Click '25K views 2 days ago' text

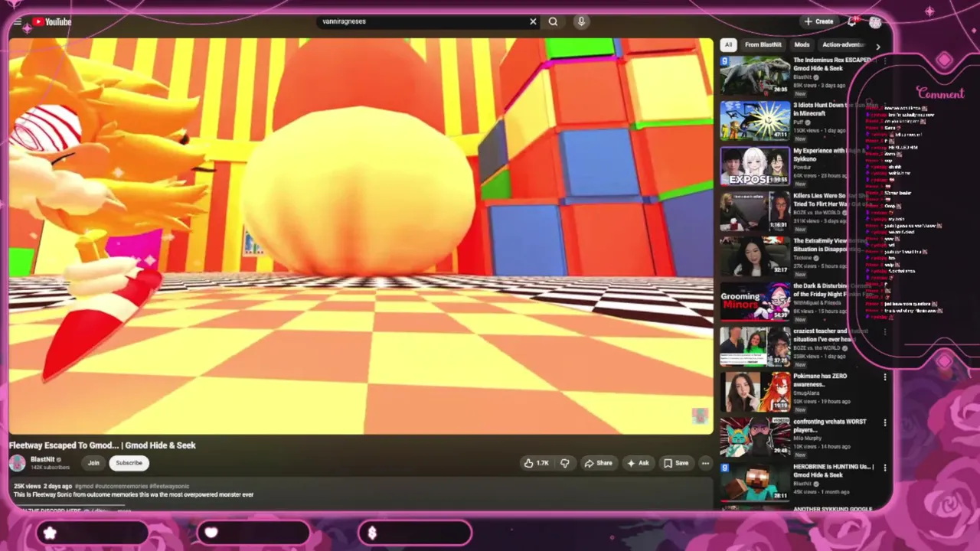point(42,486)
